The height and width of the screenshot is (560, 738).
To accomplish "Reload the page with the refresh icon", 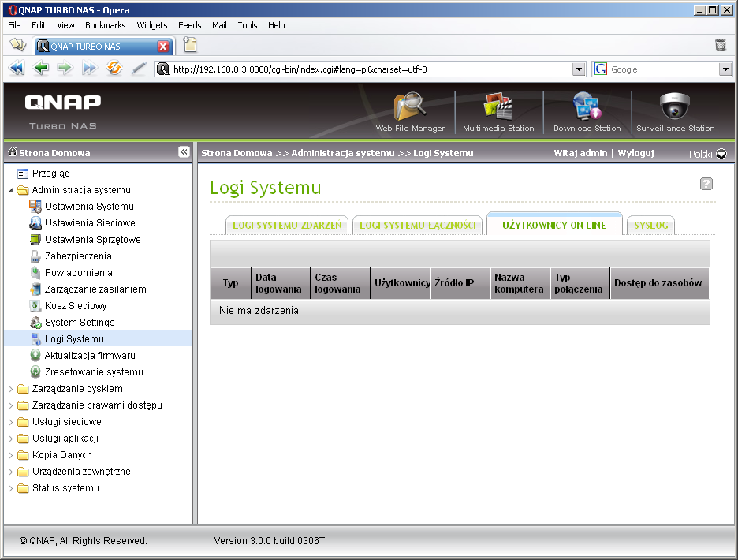I will tap(114, 69).
